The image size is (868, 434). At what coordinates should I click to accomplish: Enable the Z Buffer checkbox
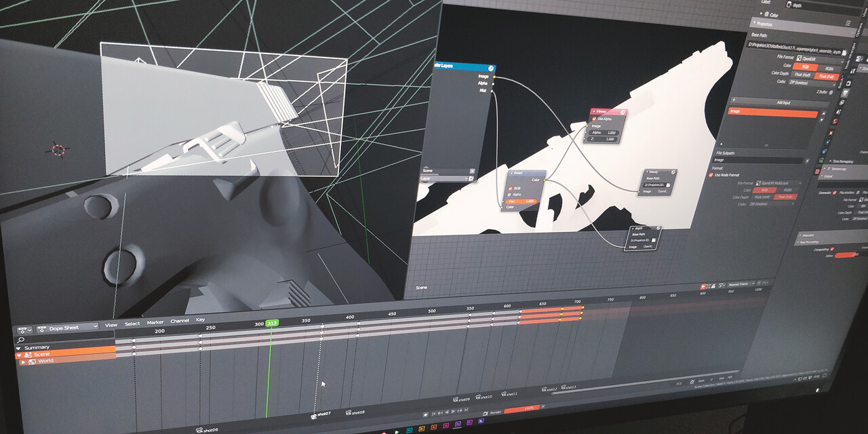click(x=830, y=92)
